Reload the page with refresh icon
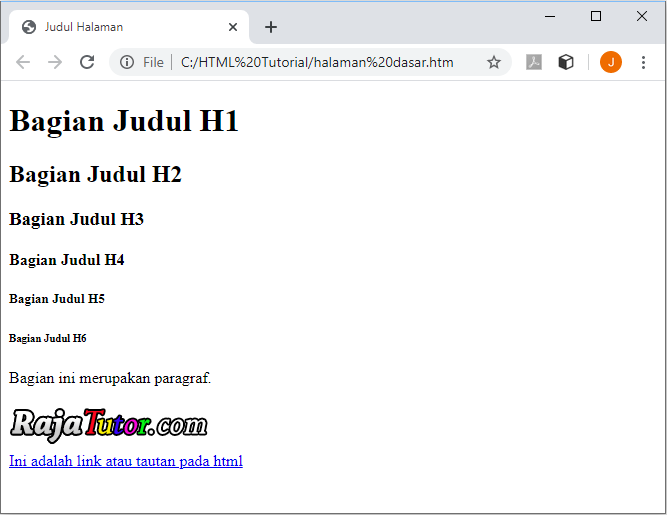 (87, 62)
